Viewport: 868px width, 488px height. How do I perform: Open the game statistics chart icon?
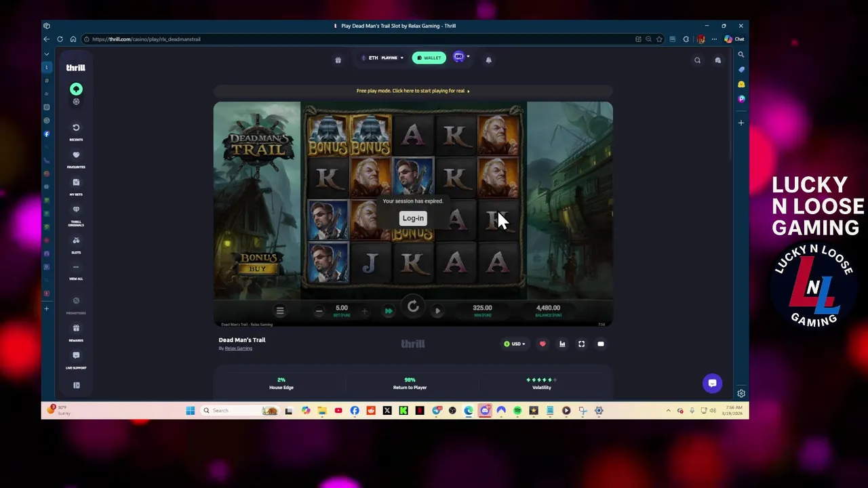click(x=562, y=344)
